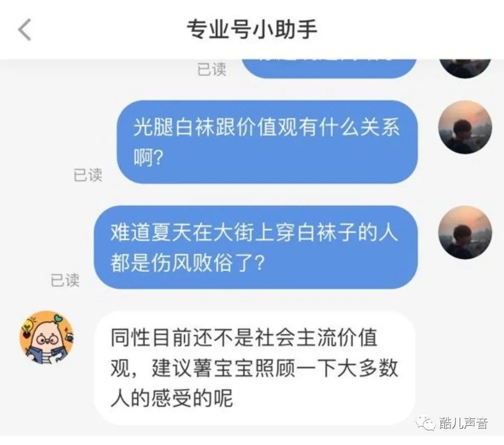The width and height of the screenshot is (504, 445).
Task: Tap 已读 label beside 难道夏天 message
Action: tap(65, 280)
